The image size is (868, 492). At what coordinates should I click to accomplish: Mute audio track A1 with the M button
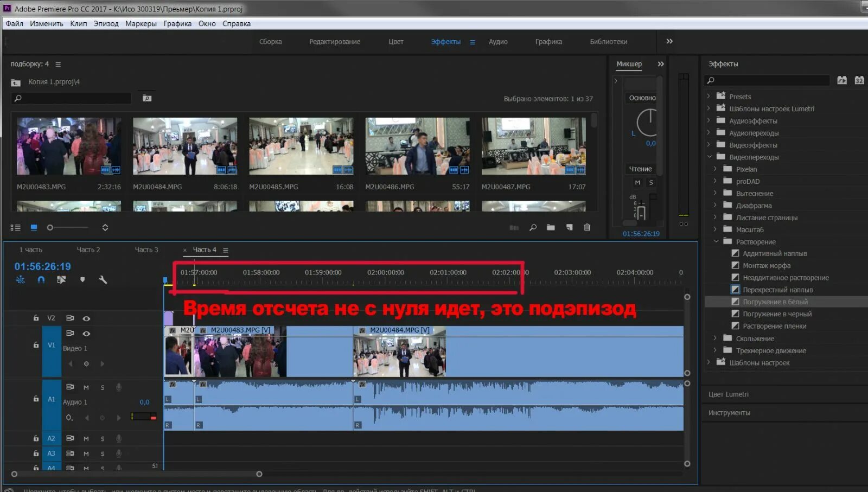86,387
